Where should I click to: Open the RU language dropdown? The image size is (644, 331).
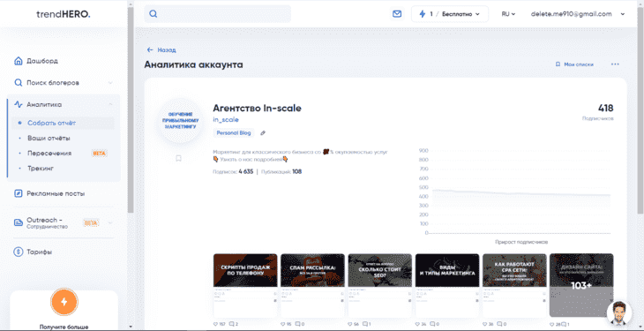[x=508, y=14]
